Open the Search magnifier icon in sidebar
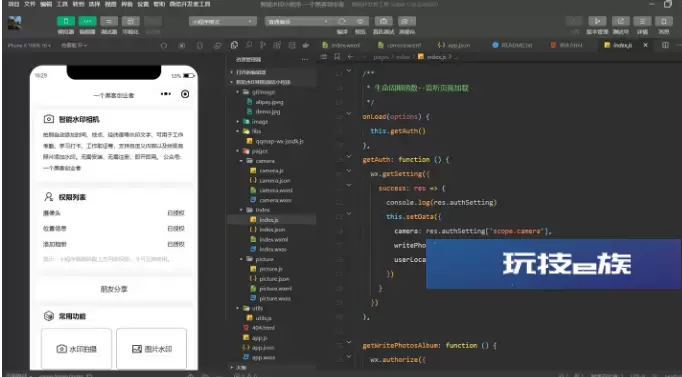Viewport: 682px width, 377px height. pos(249,45)
